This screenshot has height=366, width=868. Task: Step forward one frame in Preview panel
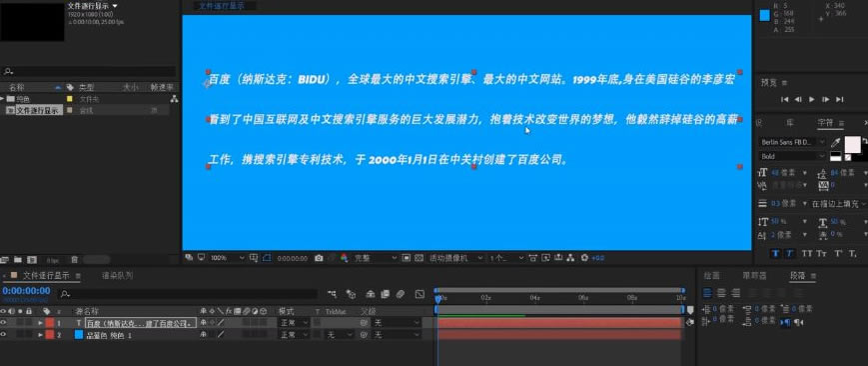point(826,99)
